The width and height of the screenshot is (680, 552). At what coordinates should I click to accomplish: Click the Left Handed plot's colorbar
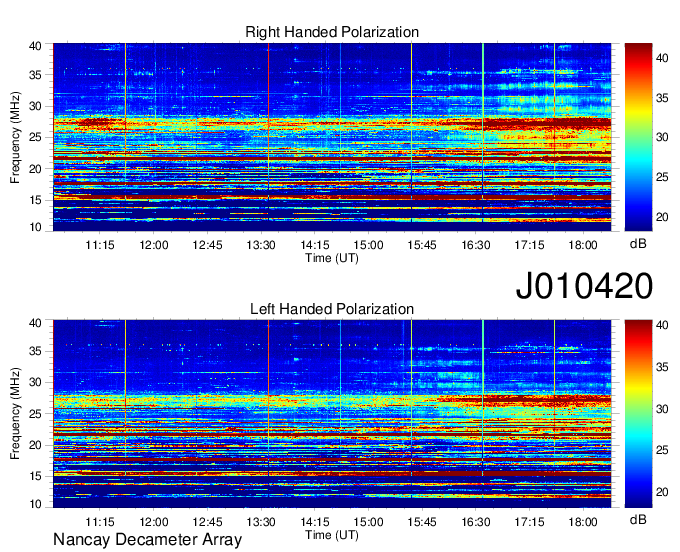point(638,414)
